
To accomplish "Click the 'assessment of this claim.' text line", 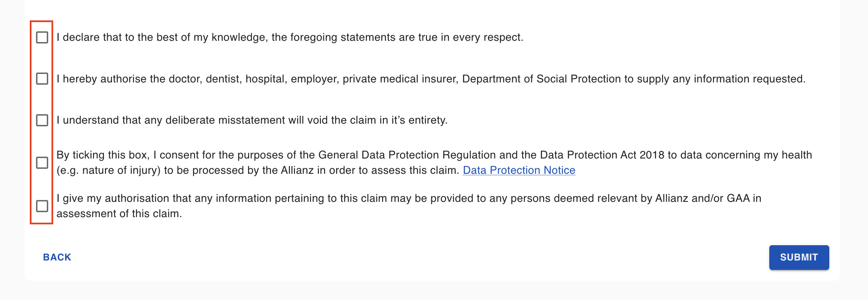I will pyautogui.click(x=119, y=214).
